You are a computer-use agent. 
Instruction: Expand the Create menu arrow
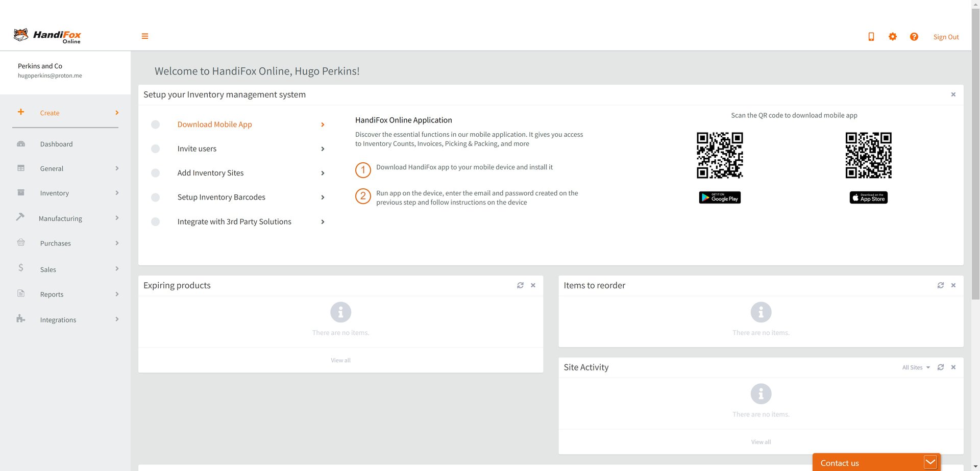click(x=117, y=113)
